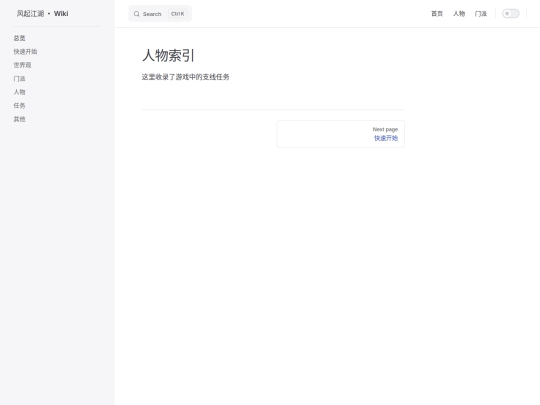Select 门派 in the sidebar
Screen dimensions: 540x405
tap(19, 79)
